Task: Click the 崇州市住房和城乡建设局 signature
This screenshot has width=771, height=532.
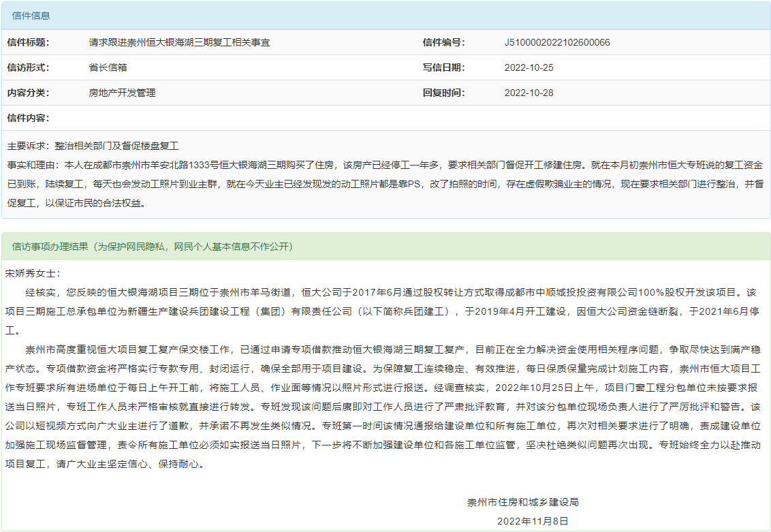Action: click(522, 502)
